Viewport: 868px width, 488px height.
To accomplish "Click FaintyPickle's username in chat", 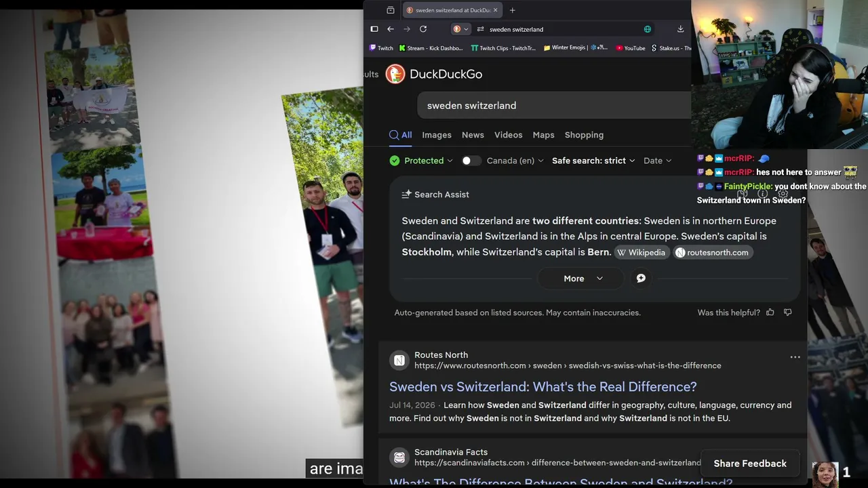I will (x=747, y=186).
